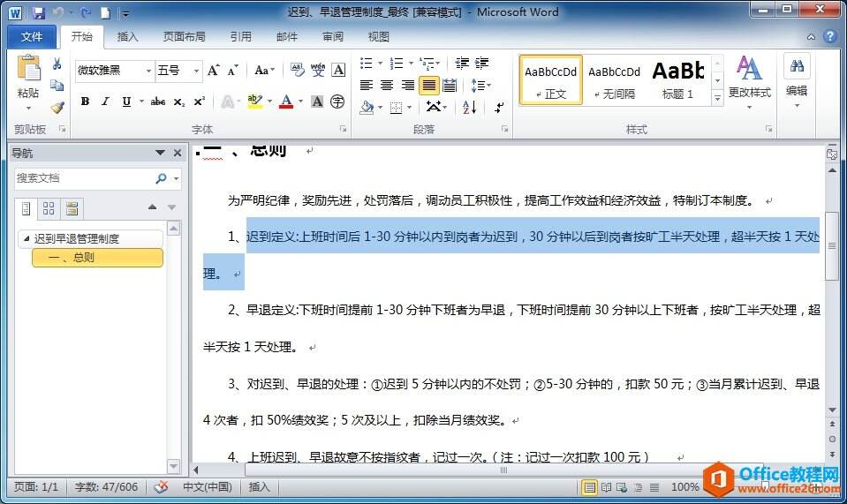
Task: Click the Multilevel List icon
Action: (427, 64)
